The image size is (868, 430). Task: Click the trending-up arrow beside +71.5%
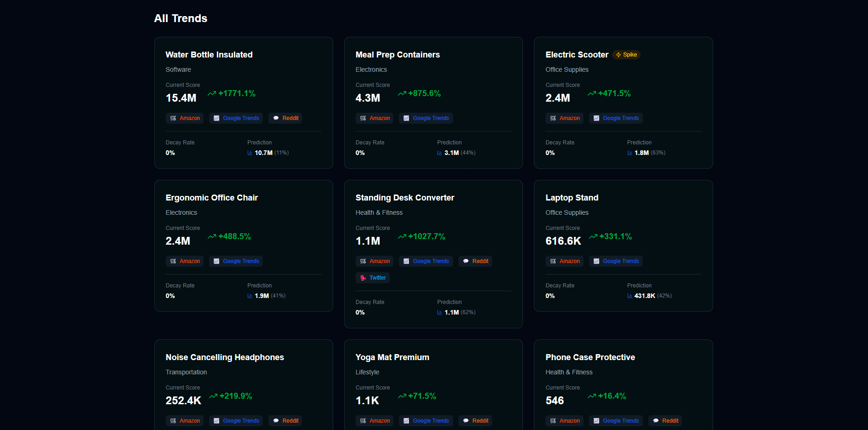pyautogui.click(x=402, y=396)
